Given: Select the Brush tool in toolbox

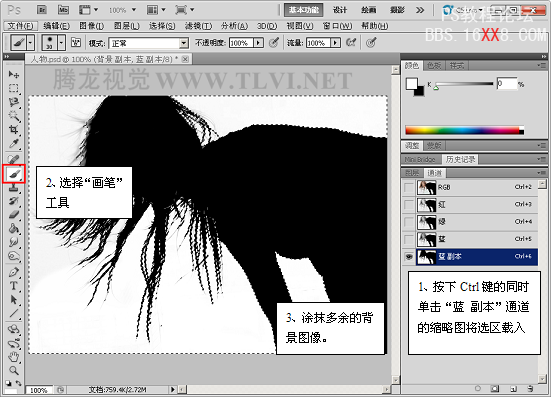Looking at the screenshot, I should (x=14, y=174).
